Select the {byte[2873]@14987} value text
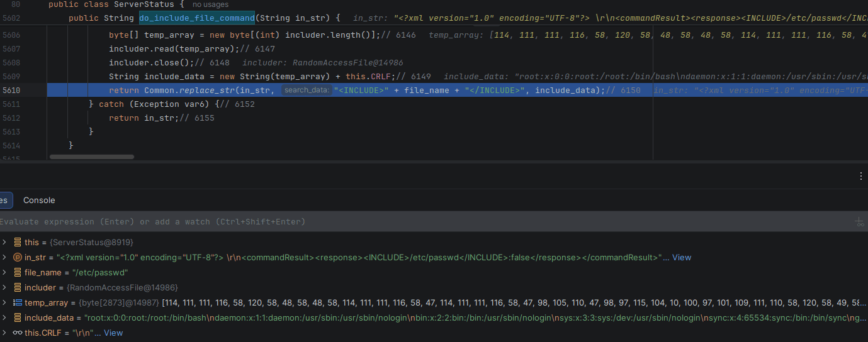Screen dimensions: 868x342 [x=119, y=302]
